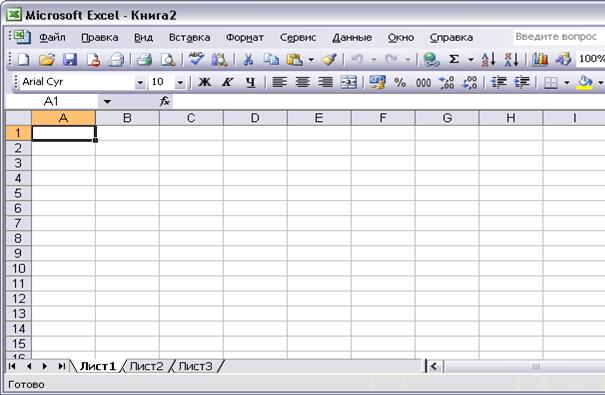Click the insert function fx button
This screenshot has width=605, height=395.
point(165,101)
